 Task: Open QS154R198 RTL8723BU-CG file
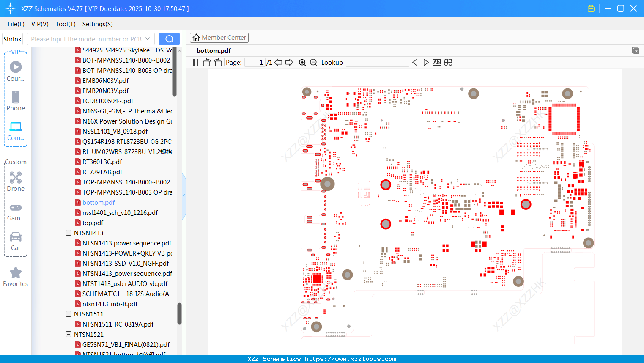[x=127, y=141]
